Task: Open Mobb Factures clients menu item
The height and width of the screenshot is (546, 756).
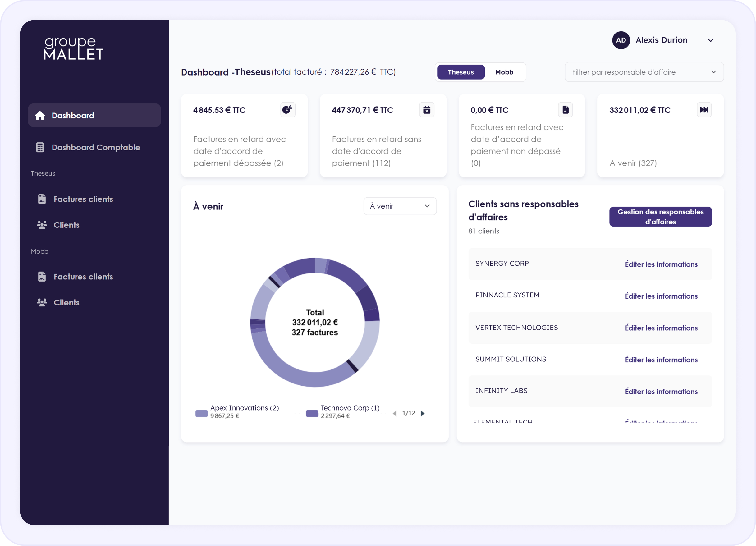Action: click(x=83, y=277)
